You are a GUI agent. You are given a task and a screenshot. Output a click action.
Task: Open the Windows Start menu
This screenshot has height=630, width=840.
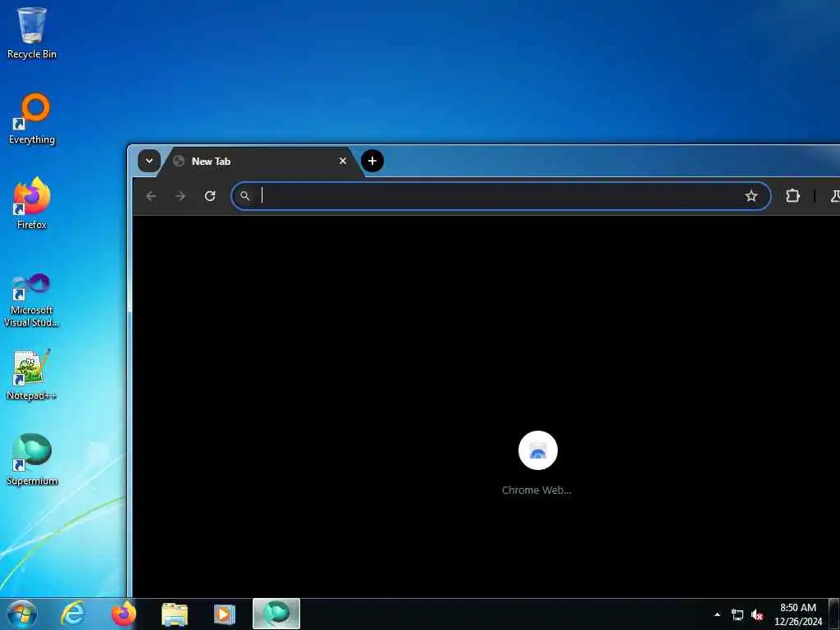(x=22, y=614)
